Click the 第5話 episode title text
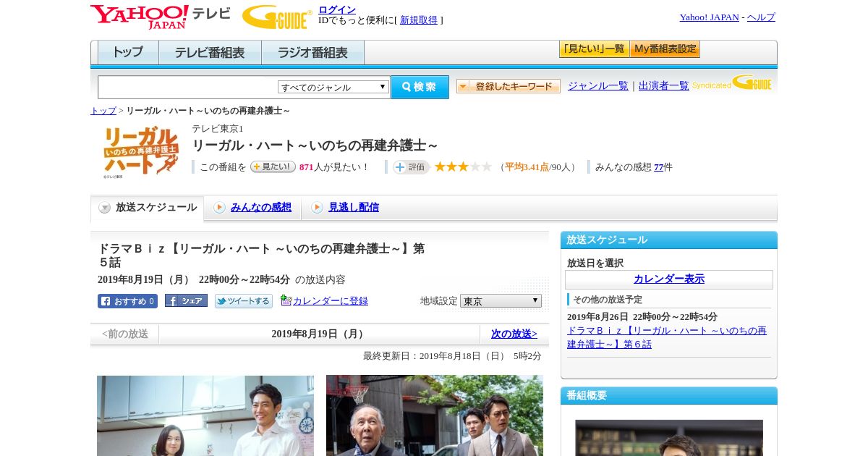 click(x=261, y=256)
